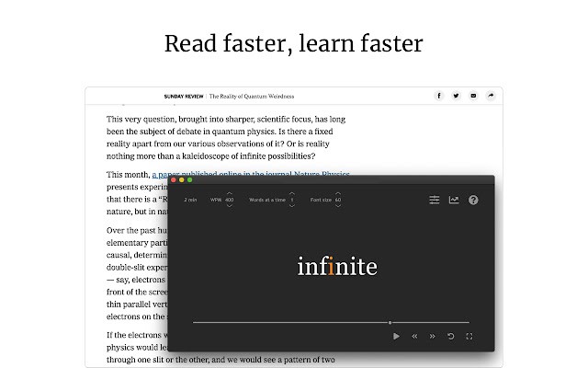Share article on Twitter

456,96
